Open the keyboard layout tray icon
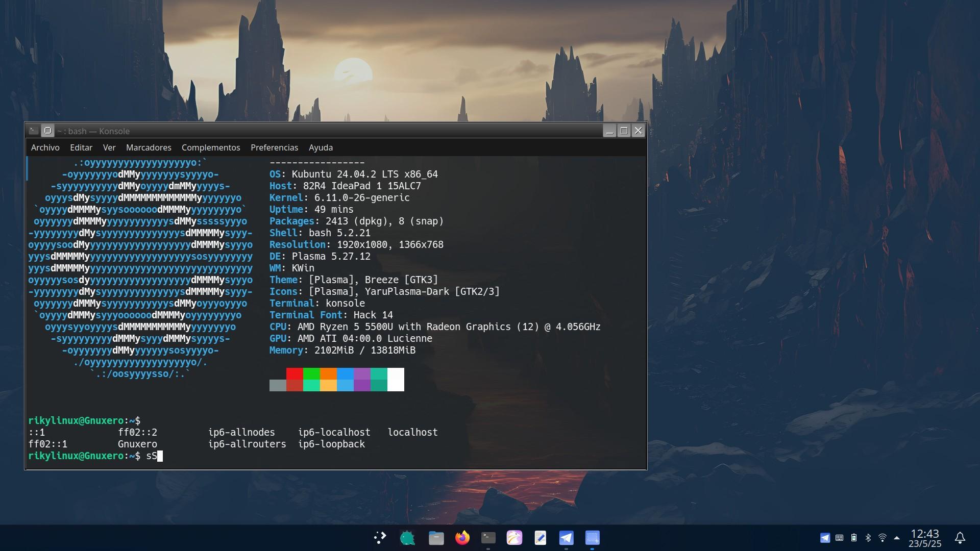The width and height of the screenshot is (980, 551). click(x=839, y=538)
